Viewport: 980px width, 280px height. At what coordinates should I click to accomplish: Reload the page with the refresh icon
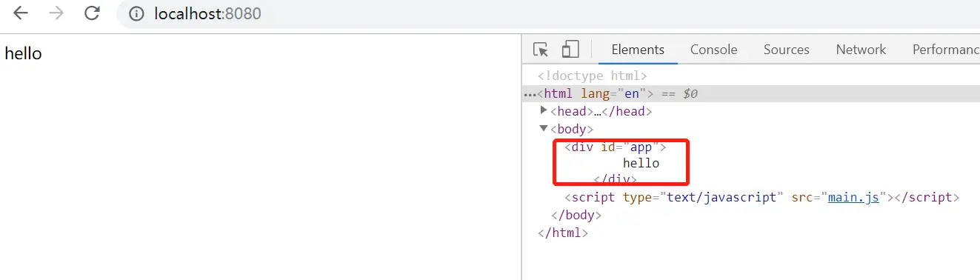point(92,13)
